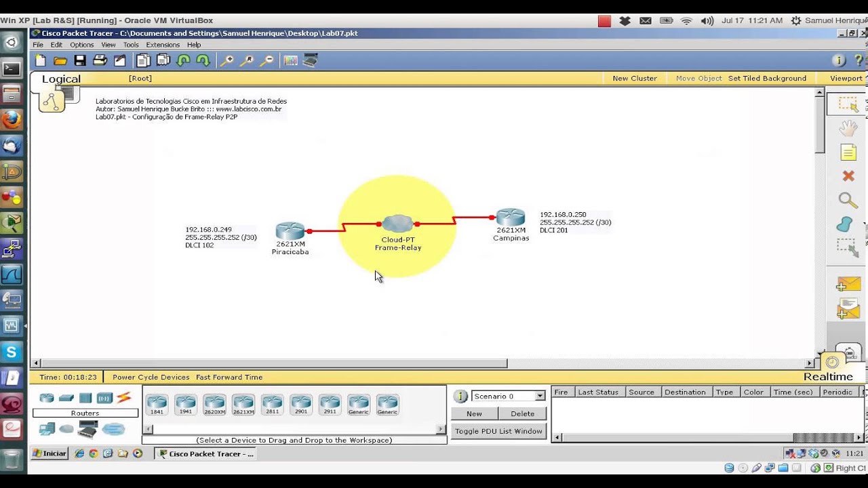This screenshot has height=488, width=868.
Task: Pick the 1841 router model
Action: tap(157, 405)
